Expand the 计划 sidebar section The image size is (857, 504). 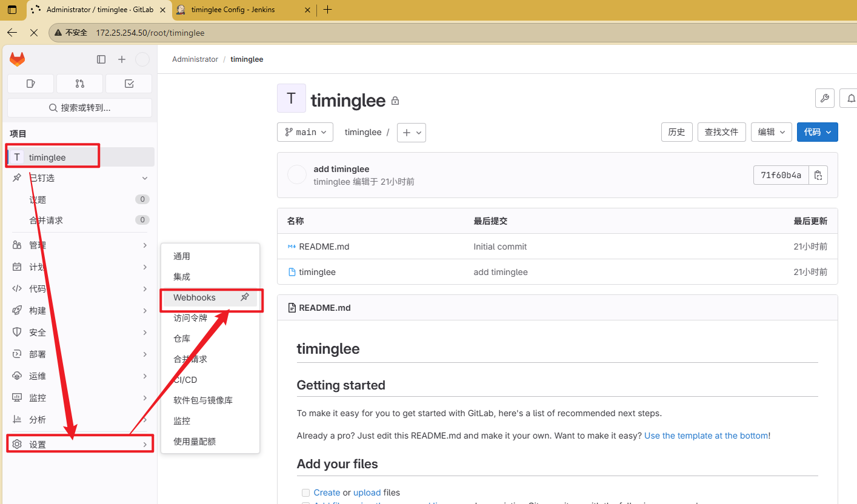click(x=80, y=267)
